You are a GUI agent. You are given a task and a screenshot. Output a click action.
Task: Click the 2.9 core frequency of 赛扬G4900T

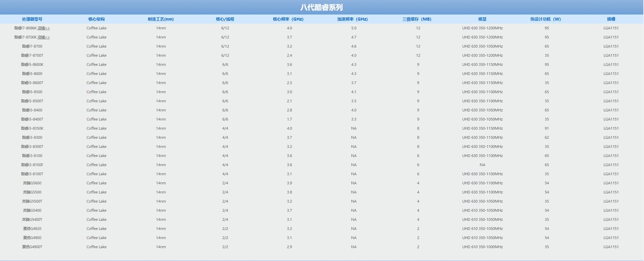[x=289, y=247]
